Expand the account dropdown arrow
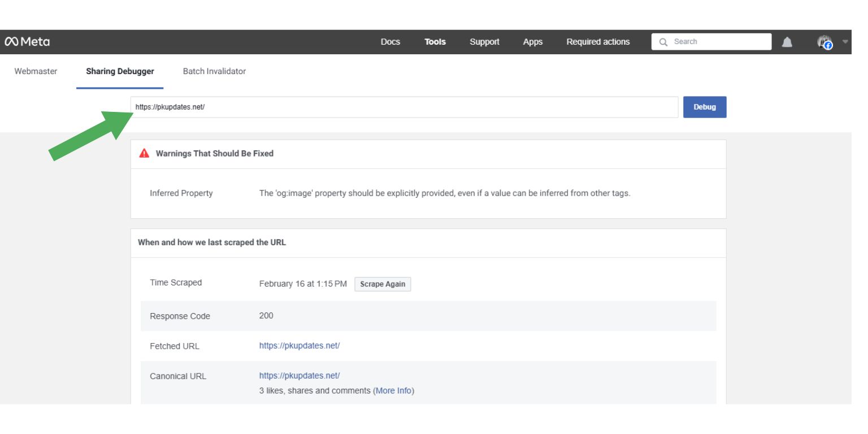The image size is (868, 434). (x=845, y=42)
